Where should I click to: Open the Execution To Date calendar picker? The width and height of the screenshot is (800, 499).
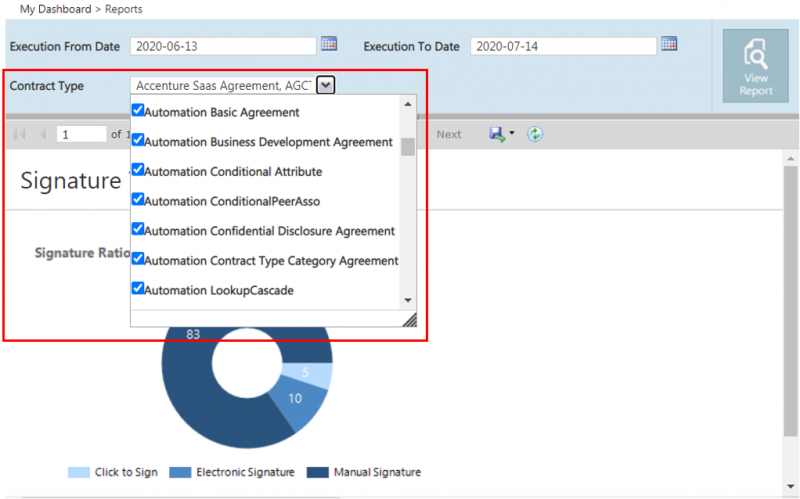point(669,45)
